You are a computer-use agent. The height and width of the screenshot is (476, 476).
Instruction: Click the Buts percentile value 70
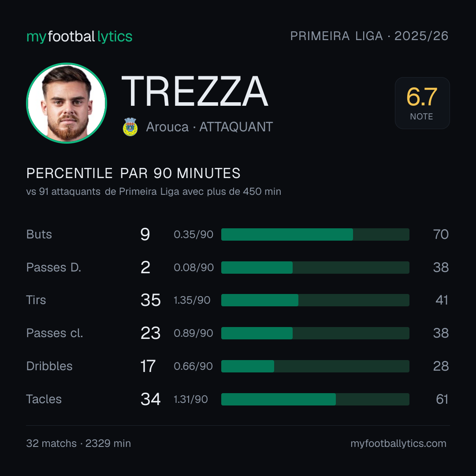point(441,234)
